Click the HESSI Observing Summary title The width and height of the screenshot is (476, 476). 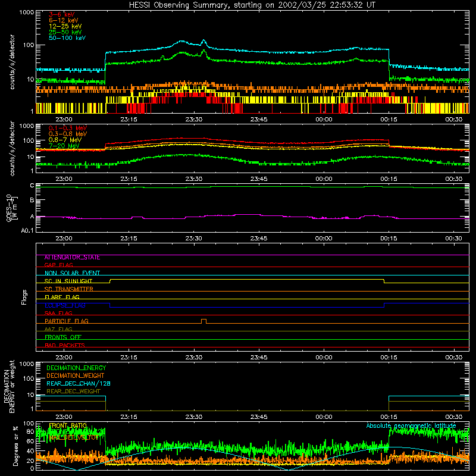tap(252, 5)
